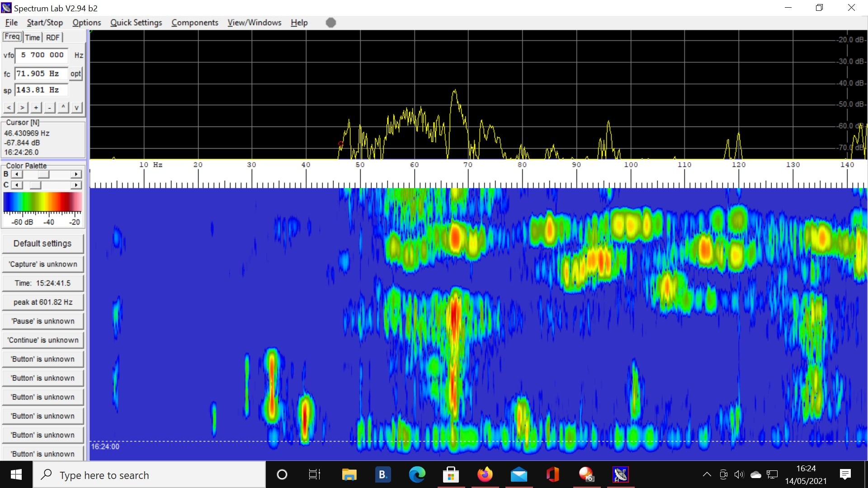
Task: Open the Options menu
Action: pos(87,23)
